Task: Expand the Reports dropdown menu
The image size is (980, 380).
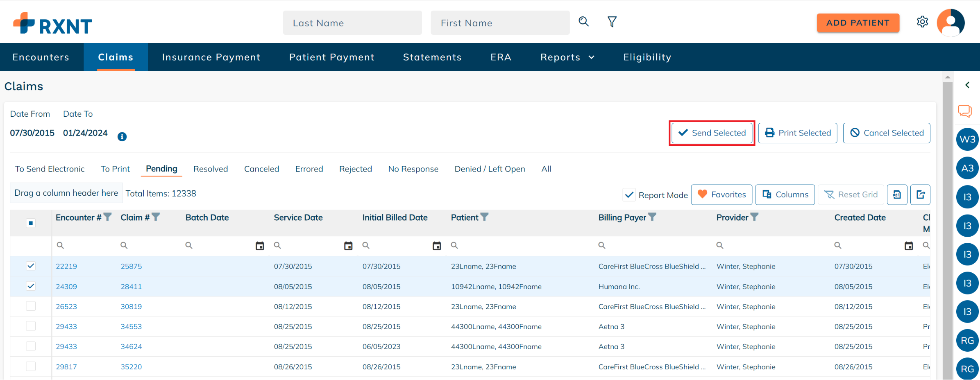Action: click(567, 57)
